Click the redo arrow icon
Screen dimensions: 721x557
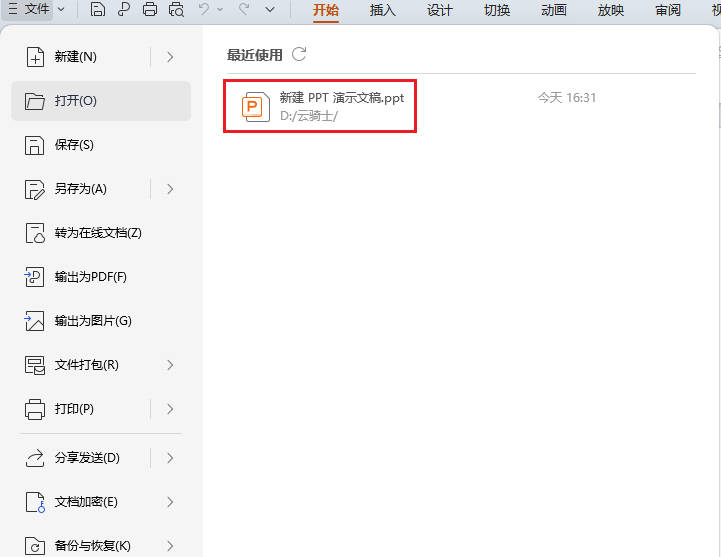[243, 10]
